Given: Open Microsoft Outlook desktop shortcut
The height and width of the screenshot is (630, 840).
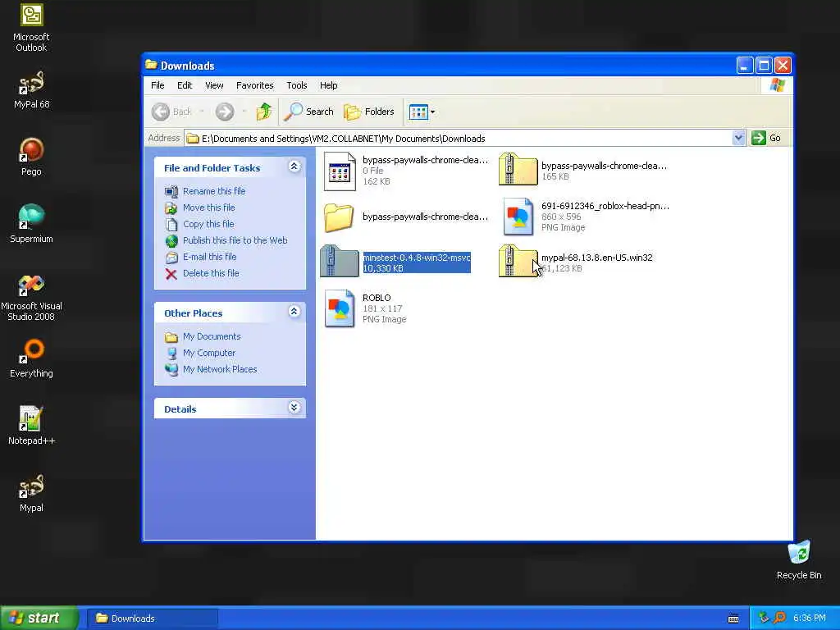Looking at the screenshot, I should (x=31, y=27).
